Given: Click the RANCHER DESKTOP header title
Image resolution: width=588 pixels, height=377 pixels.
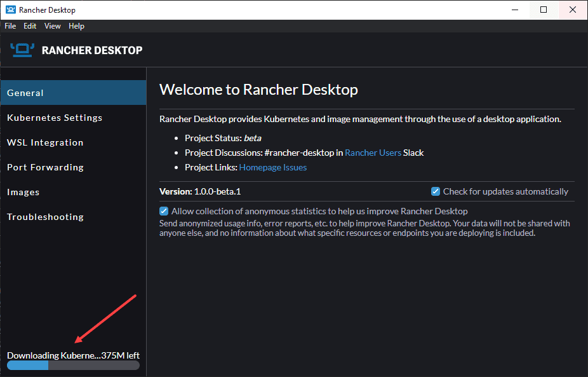Looking at the screenshot, I should [x=92, y=50].
